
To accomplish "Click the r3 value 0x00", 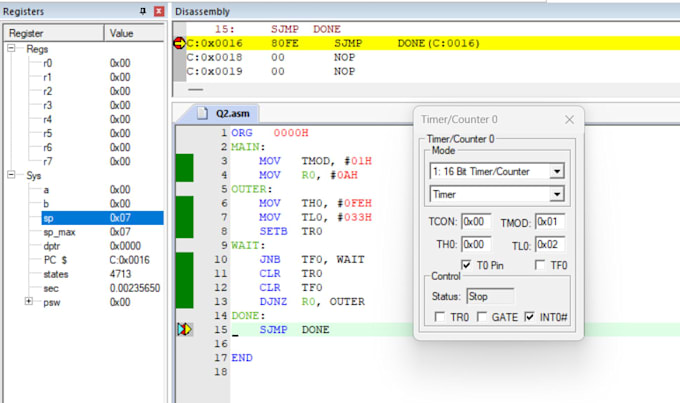I will (120, 105).
